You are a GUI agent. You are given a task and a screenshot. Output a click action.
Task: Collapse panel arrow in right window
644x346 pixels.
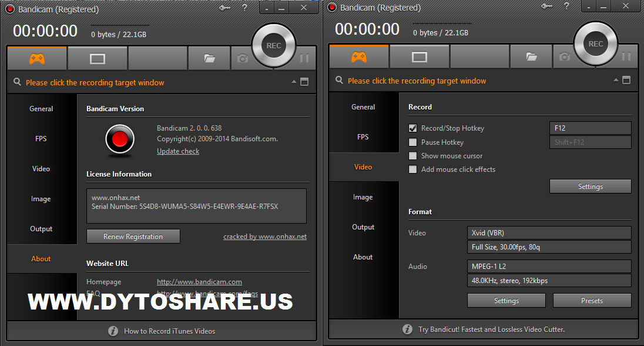pos(616,80)
